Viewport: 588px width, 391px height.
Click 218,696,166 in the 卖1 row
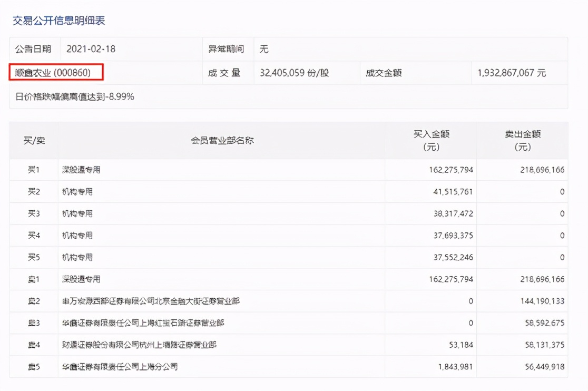pos(542,279)
